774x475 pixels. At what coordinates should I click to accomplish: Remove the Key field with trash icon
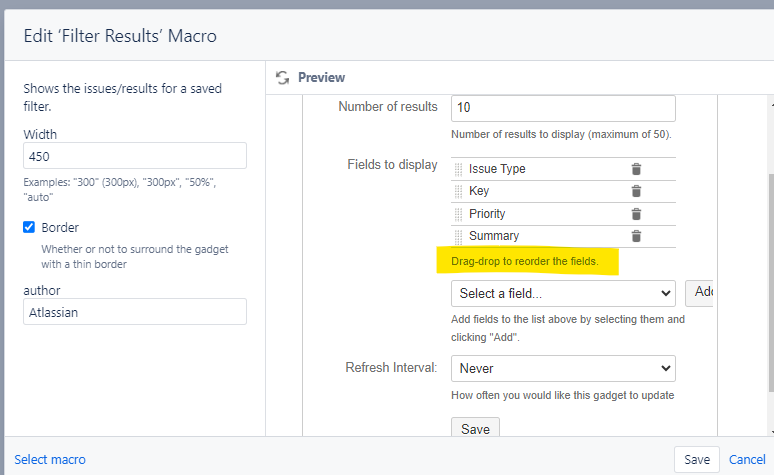(636, 191)
